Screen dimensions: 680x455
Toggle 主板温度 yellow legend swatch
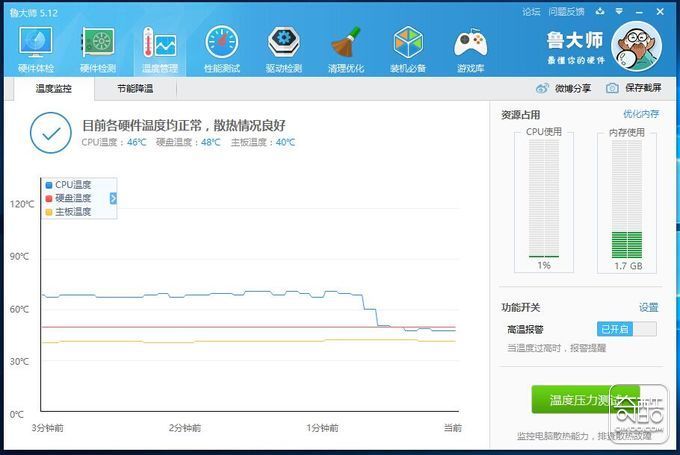tap(49, 212)
